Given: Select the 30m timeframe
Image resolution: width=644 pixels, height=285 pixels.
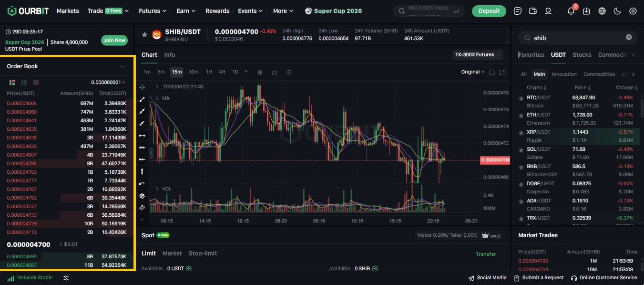Looking at the screenshot, I should pos(194,72).
